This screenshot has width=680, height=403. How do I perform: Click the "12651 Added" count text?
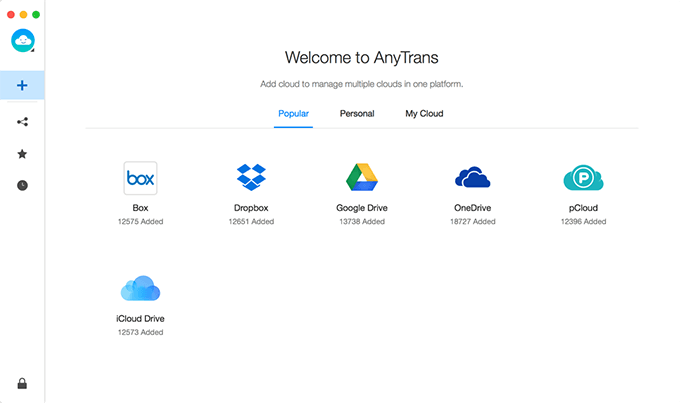(251, 221)
